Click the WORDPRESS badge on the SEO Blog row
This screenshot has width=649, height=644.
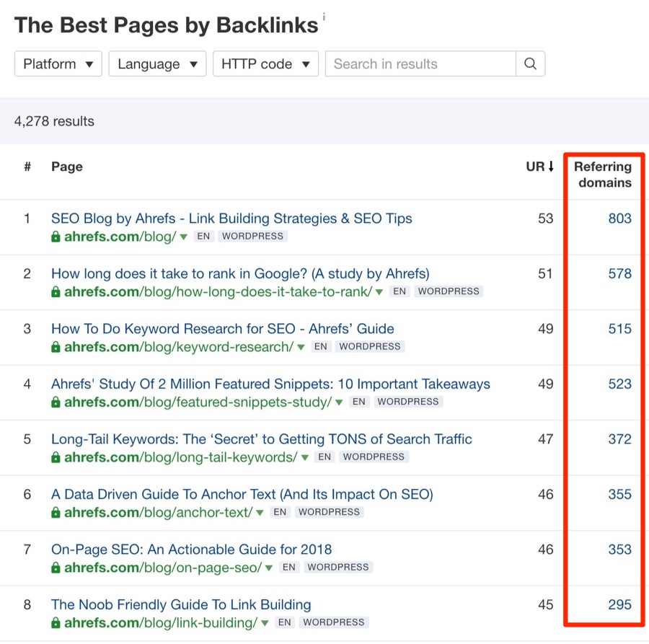tap(252, 236)
